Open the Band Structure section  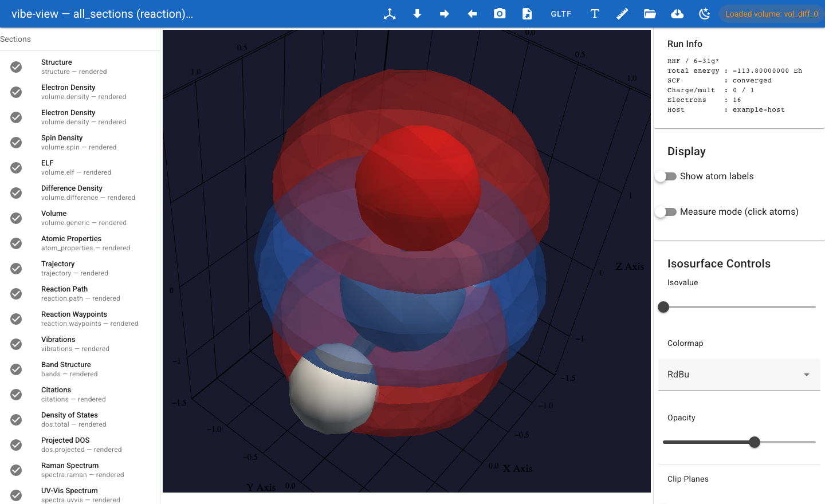pyautogui.click(x=80, y=369)
